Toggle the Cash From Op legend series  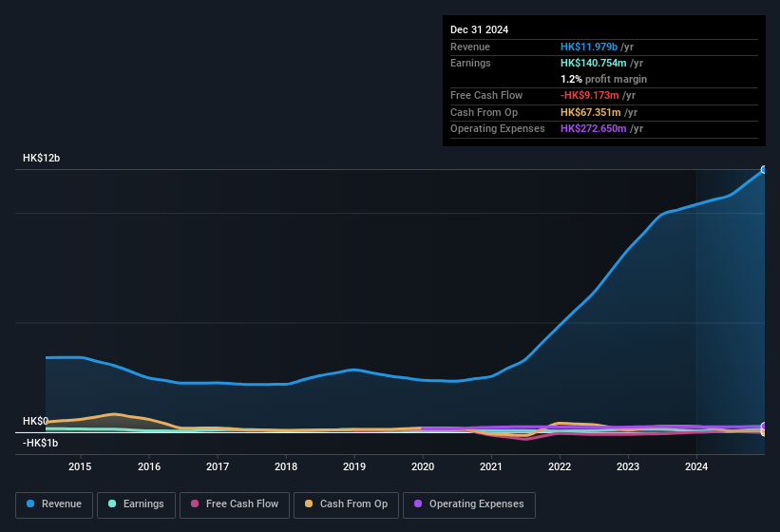(346, 504)
